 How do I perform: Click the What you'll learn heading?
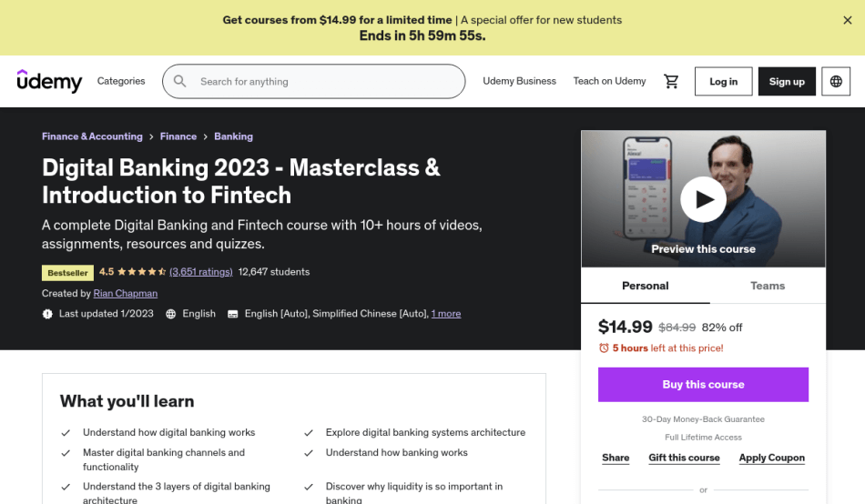coord(127,401)
